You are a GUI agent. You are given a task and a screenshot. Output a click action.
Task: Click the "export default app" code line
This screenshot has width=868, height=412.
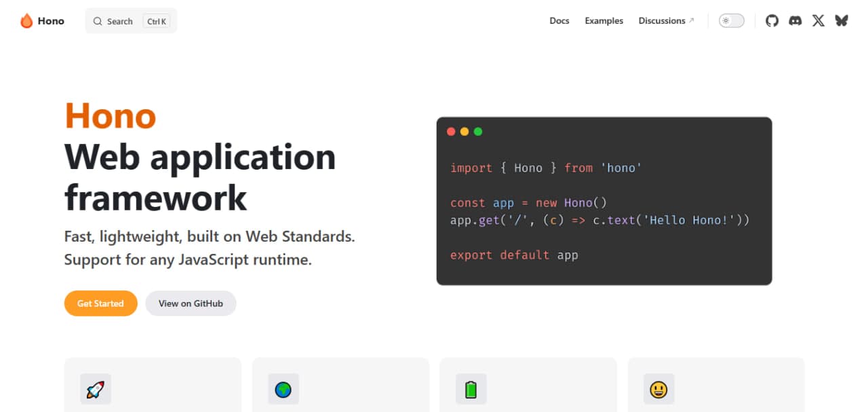[514, 255]
